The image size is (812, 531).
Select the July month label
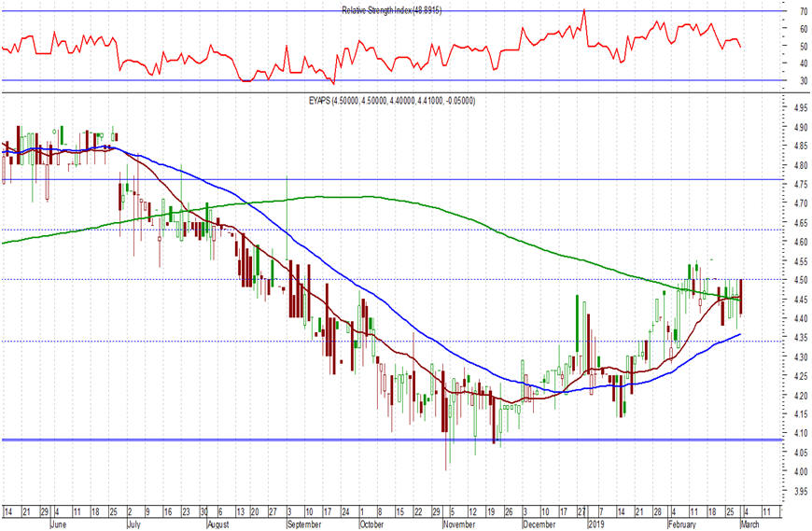(x=133, y=524)
